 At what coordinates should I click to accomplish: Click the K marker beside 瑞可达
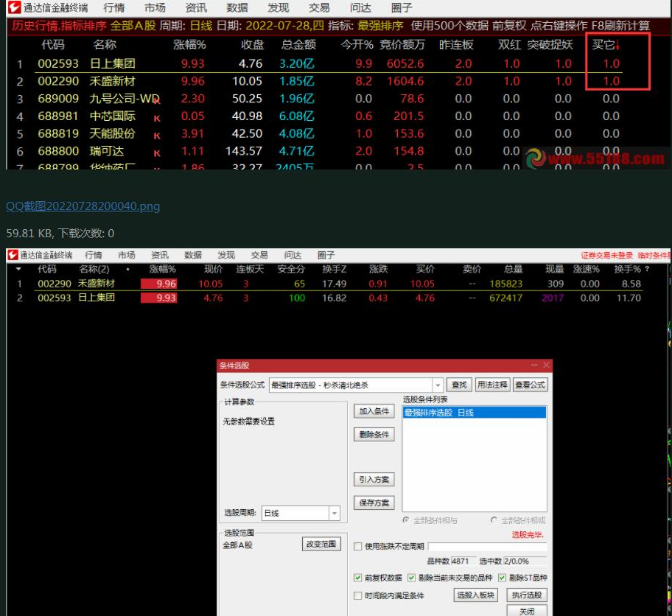click(x=157, y=153)
